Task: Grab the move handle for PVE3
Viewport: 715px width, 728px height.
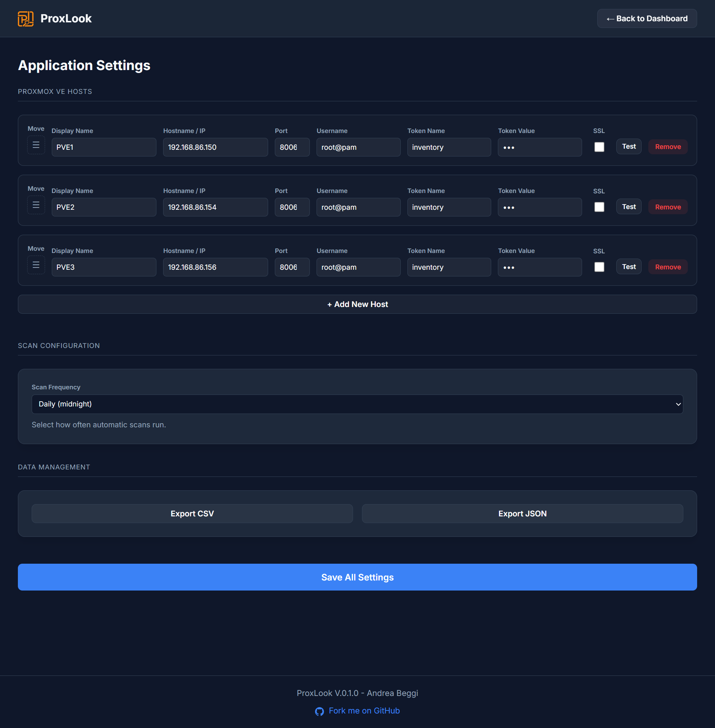Action: click(36, 265)
